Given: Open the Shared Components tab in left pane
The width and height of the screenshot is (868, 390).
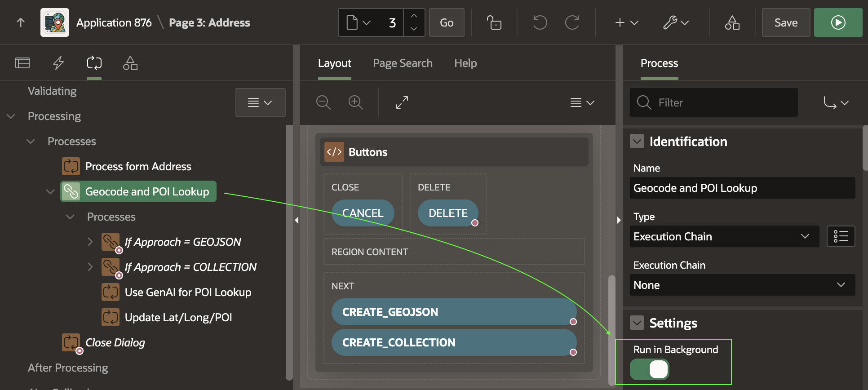Looking at the screenshot, I should [130, 63].
